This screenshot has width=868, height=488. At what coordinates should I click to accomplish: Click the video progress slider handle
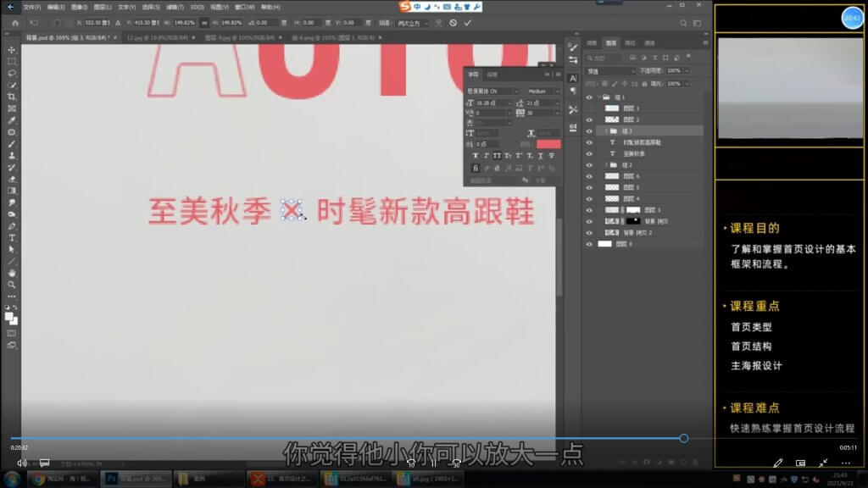684,438
